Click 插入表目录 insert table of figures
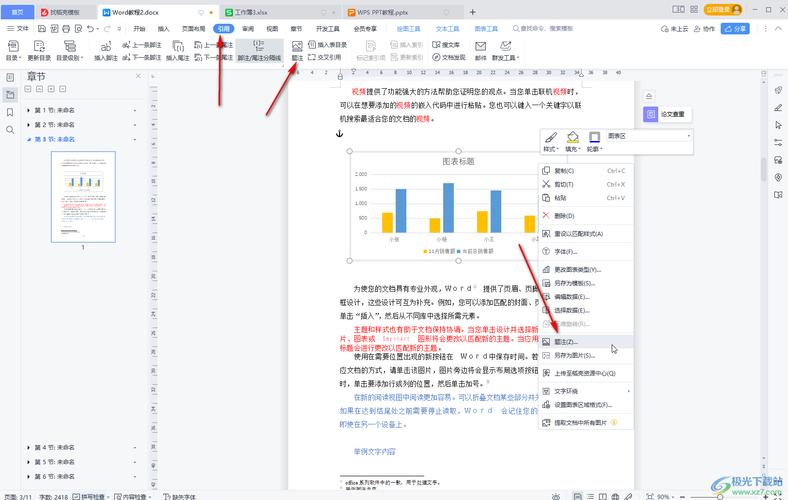This screenshot has width=788, height=500. [327, 45]
